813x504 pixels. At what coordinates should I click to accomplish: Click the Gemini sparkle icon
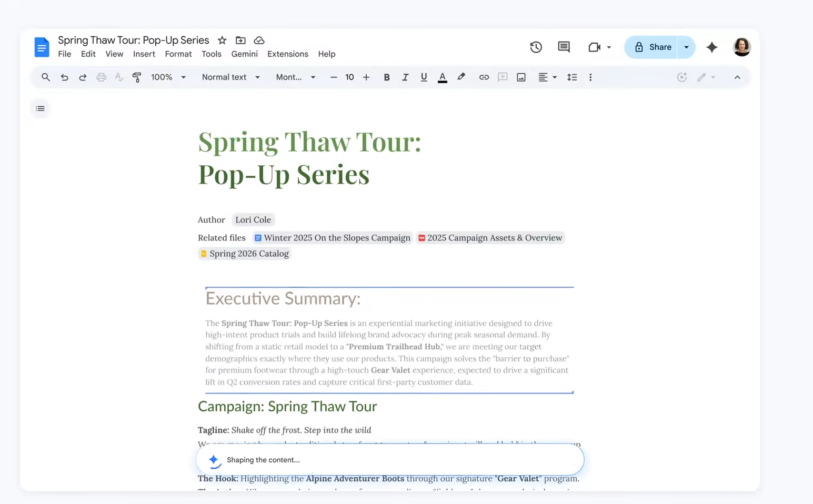point(711,47)
